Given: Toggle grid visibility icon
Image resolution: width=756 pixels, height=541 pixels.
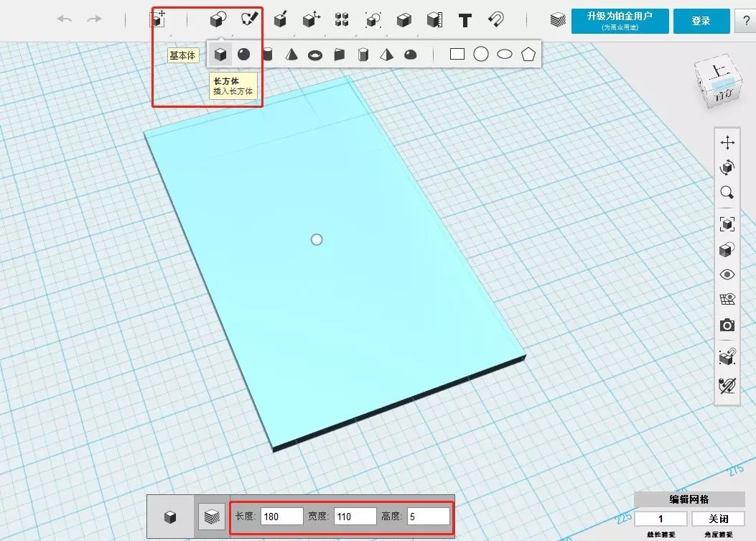Looking at the screenshot, I should click(x=727, y=300).
